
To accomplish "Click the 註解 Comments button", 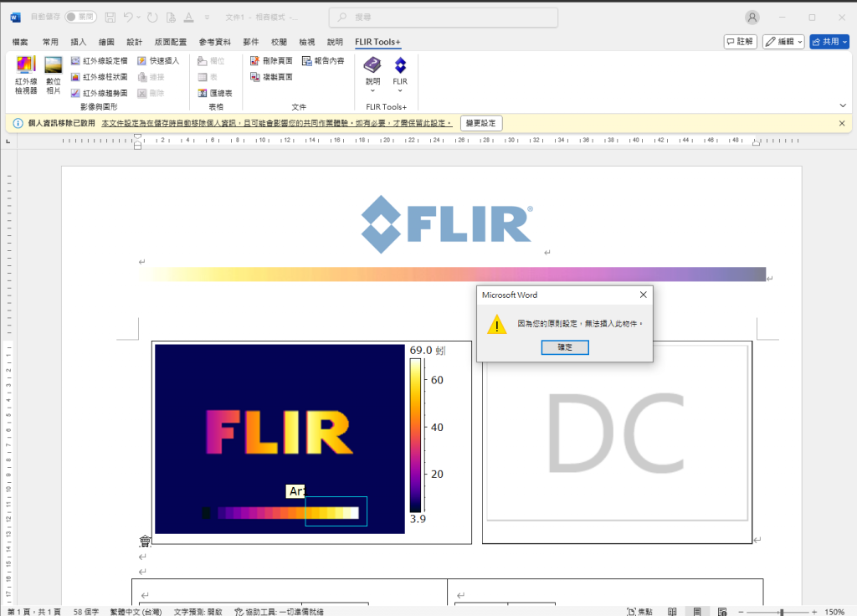I will [741, 42].
